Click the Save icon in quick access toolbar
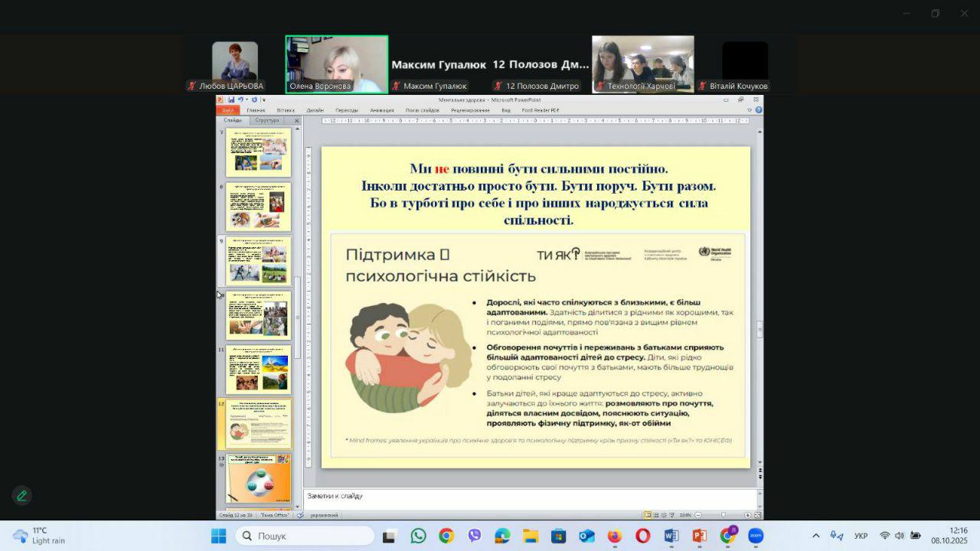 click(230, 99)
